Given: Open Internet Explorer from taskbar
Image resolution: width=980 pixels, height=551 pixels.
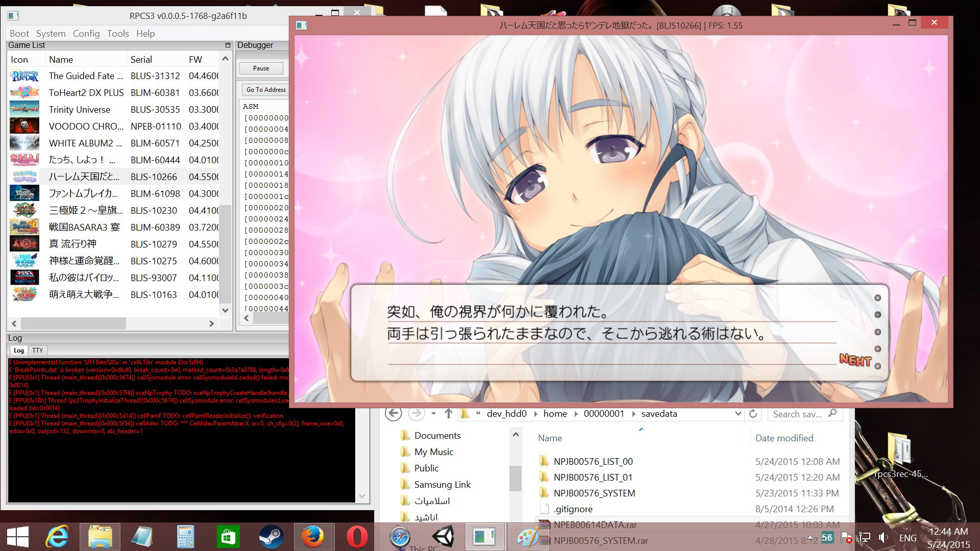Looking at the screenshot, I should click(x=57, y=537).
